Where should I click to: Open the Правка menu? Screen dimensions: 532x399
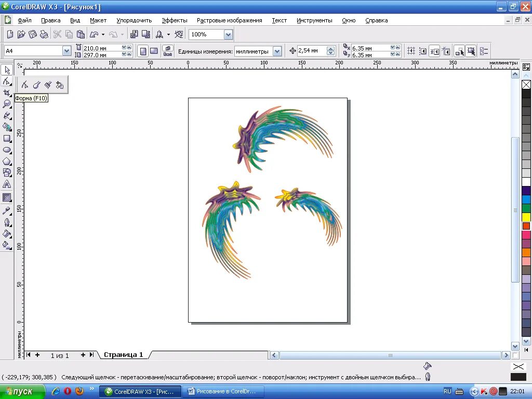coord(50,20)
